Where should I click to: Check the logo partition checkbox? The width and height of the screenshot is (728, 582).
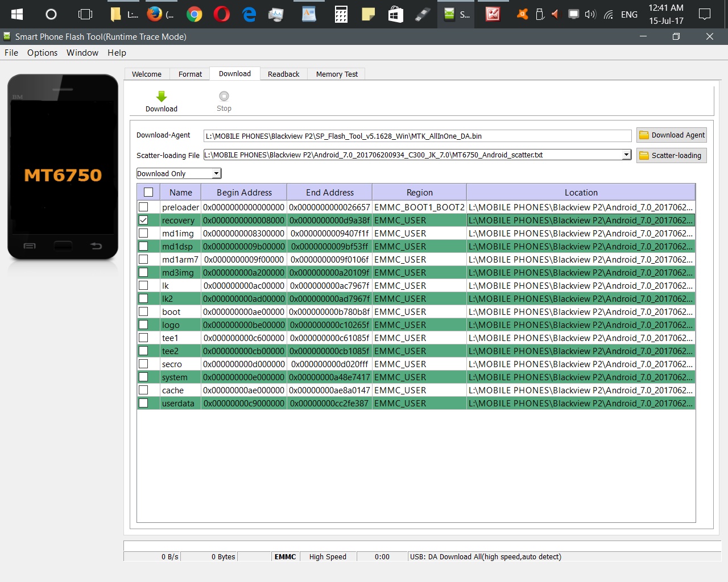point(143,325)
